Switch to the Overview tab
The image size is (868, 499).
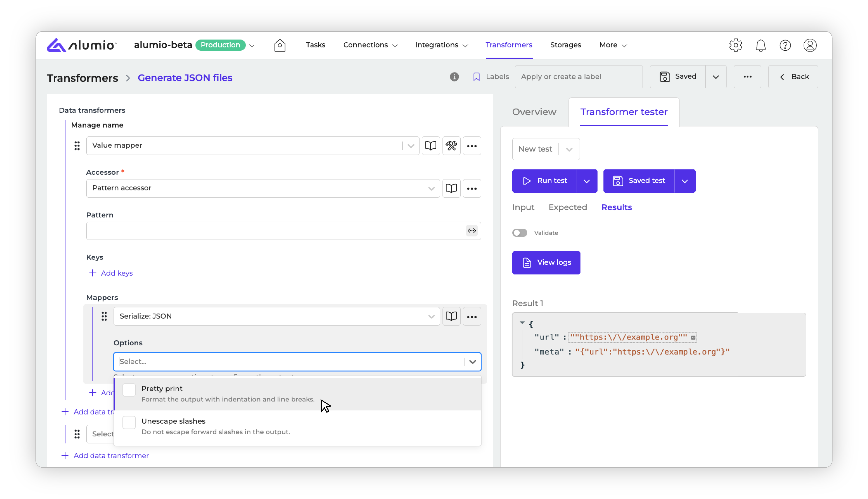click(534, 112)
